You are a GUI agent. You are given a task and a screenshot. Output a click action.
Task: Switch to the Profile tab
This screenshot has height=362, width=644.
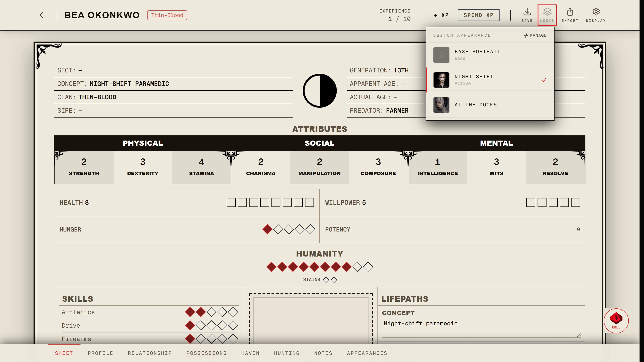click(100, 353)
